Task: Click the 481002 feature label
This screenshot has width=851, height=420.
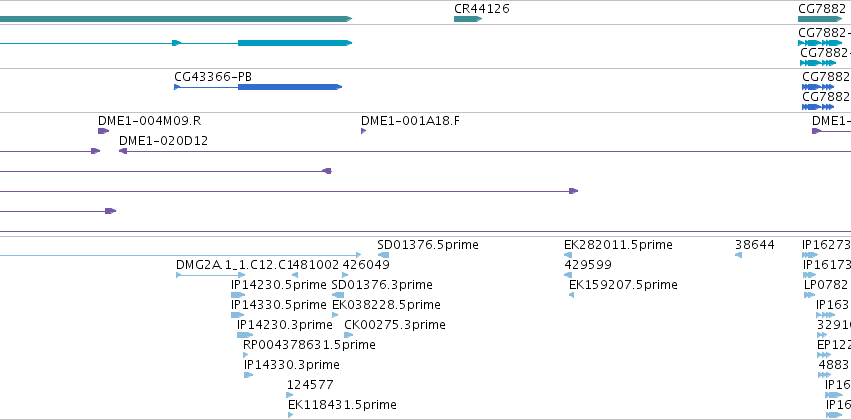Action: tap(315, 265)
